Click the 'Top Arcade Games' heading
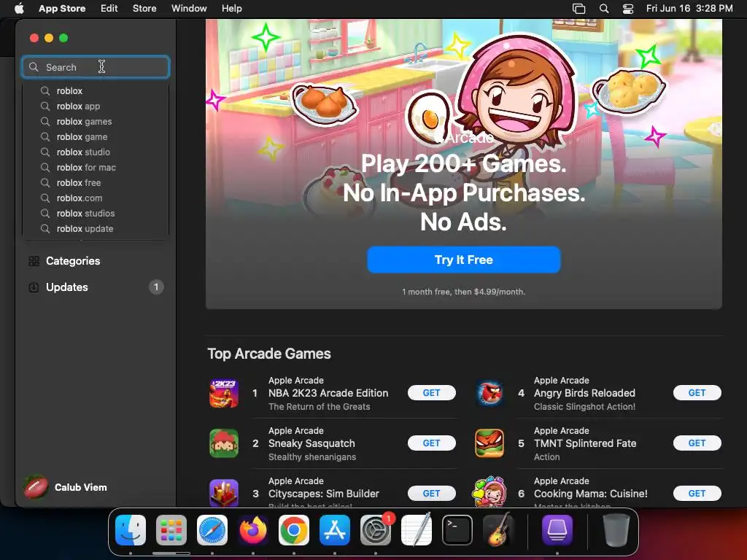 click(269, 354)
